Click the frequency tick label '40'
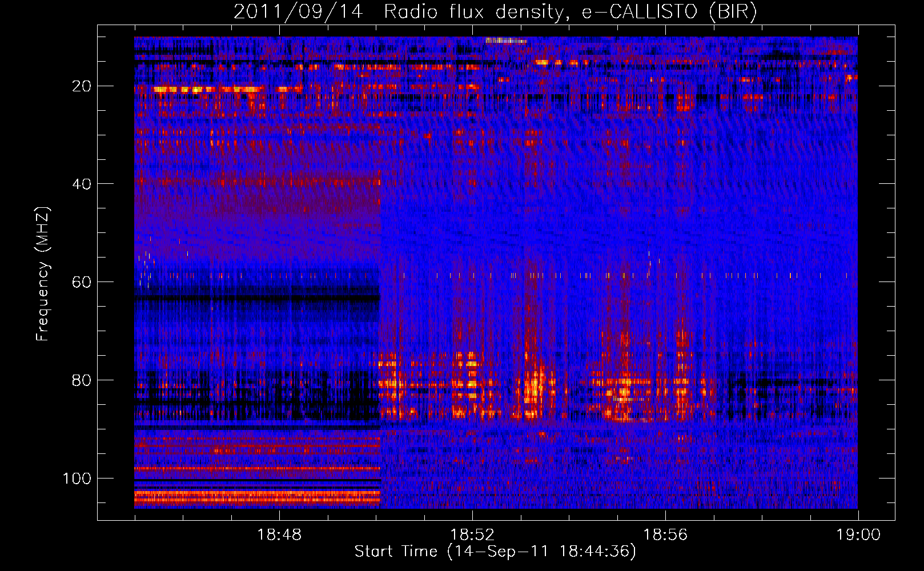This screenshot has width=924, height=571. coord(82,184)
